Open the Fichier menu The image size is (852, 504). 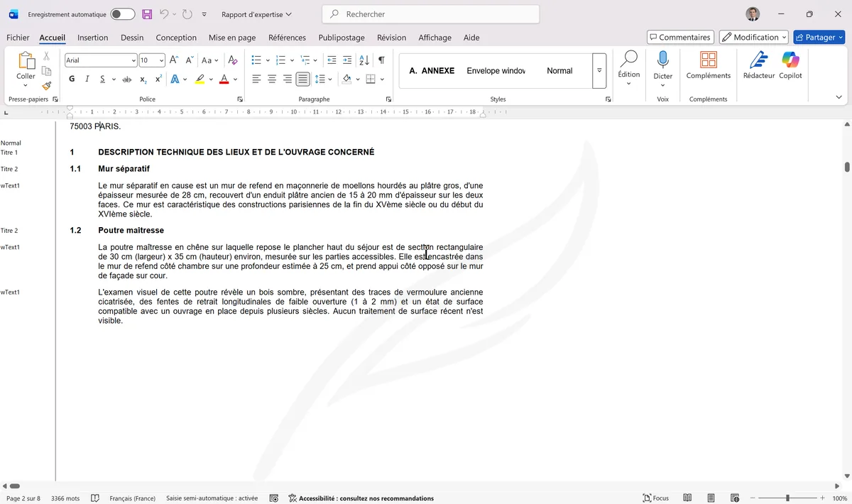click(18, 37)
